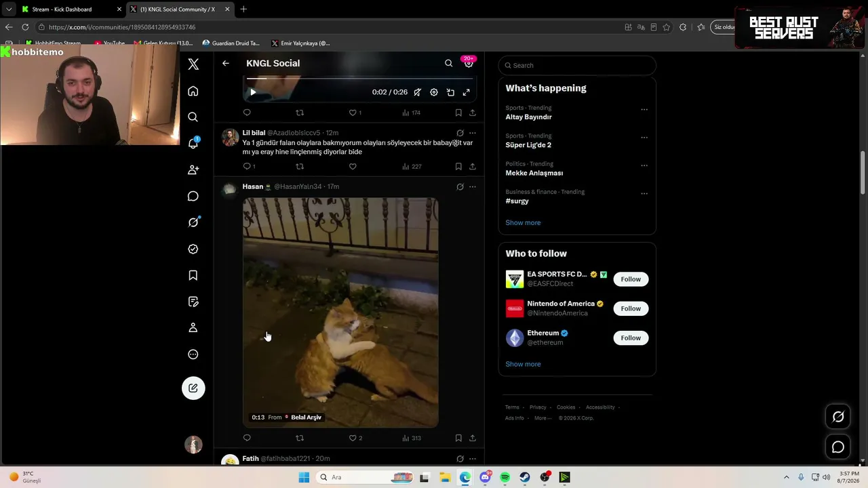The image size is (868, 488).
Task: Open Chat messages icon in X sidebar
Action: pyautogui.click(x=193, y=196)
